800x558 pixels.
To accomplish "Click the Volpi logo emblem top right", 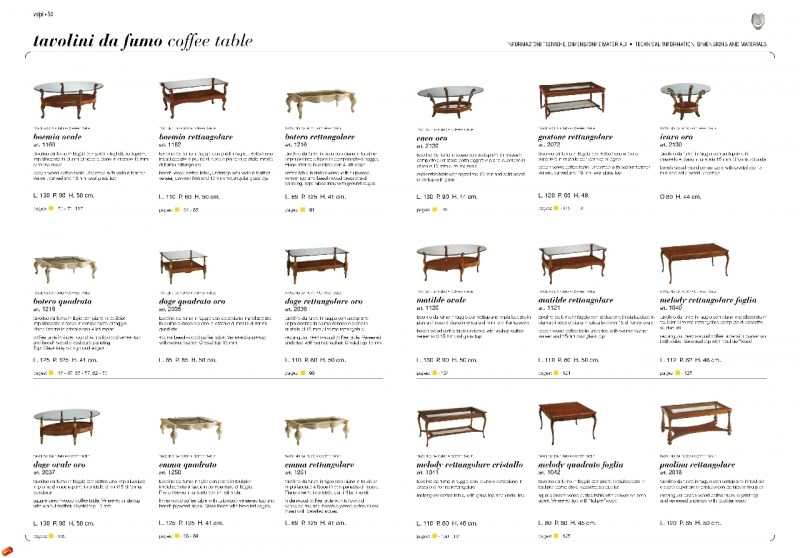I will point(757,21).
